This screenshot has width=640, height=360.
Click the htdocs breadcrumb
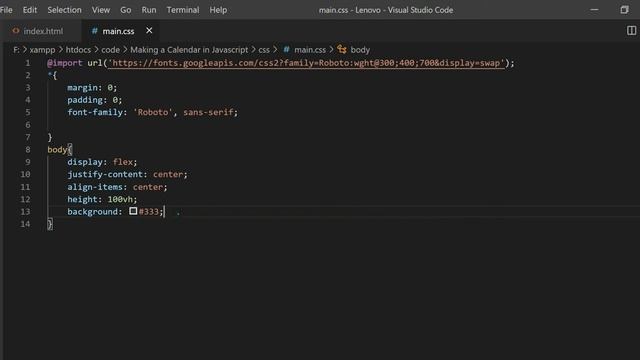click(78, 50)
